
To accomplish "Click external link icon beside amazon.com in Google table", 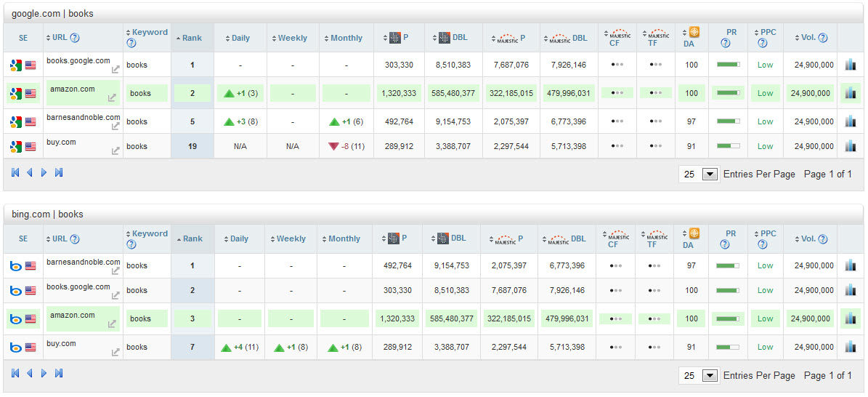I will (112, 98).
